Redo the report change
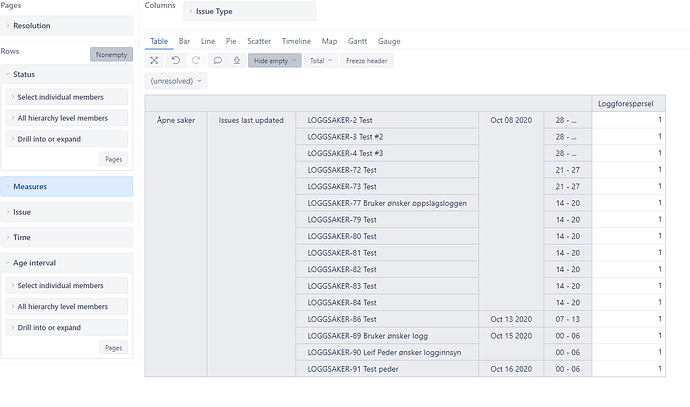The image size is (690, 407). tap(195, 61)
